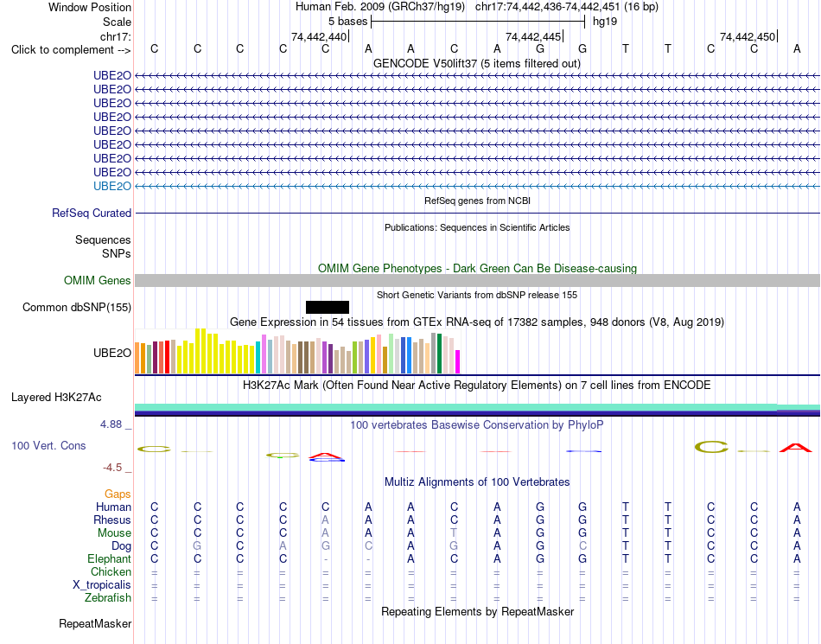Viewport: 821px width, 644px height.
Task: Click the Sequences track label
Action: [103, 239]
